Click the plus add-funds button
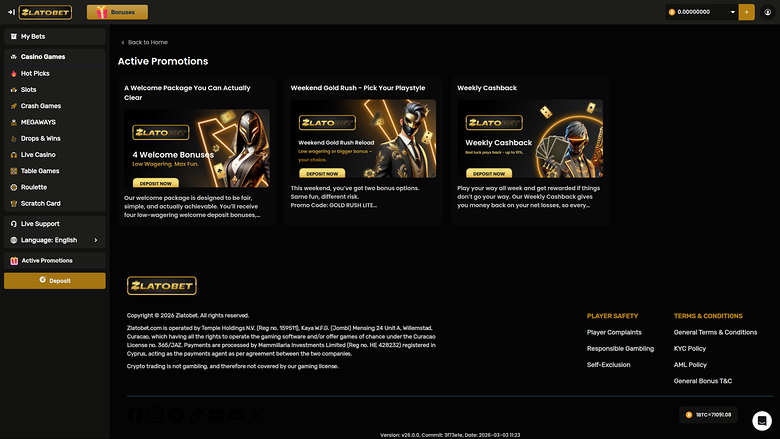This screenshot has height=439, width=780. 746,12
